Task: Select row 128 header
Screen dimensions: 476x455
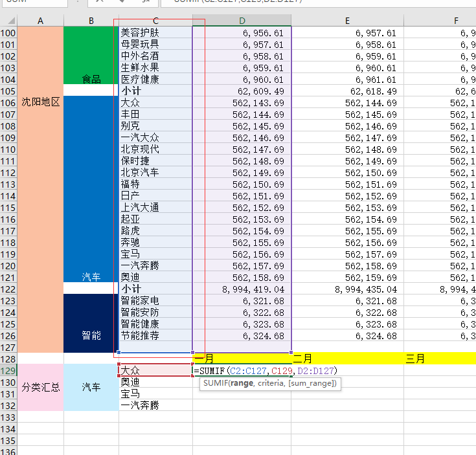Action: (x=8, y=359)
